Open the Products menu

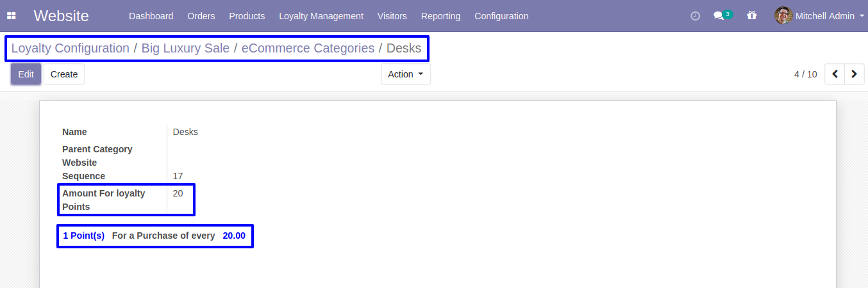click(x=247, y=16)
